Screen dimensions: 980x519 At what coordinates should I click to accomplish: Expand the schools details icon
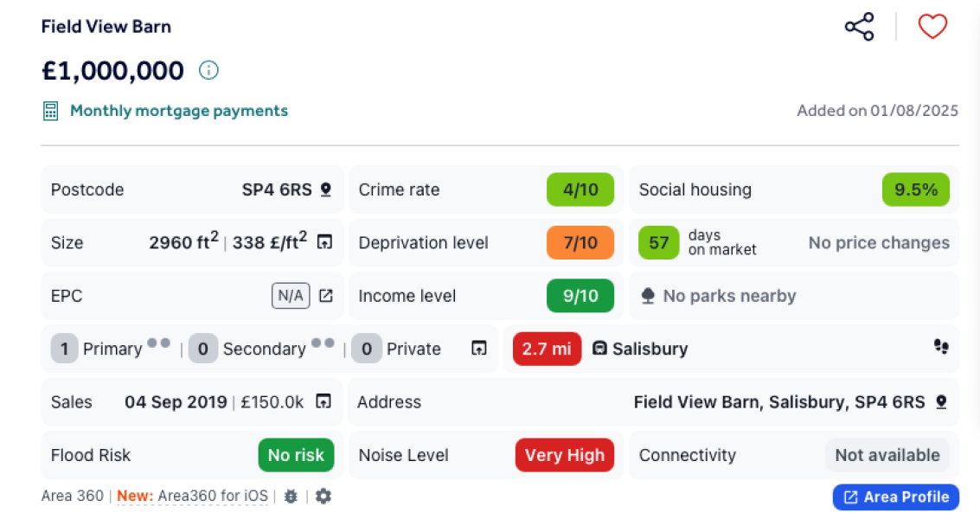(x=478, y=349)
